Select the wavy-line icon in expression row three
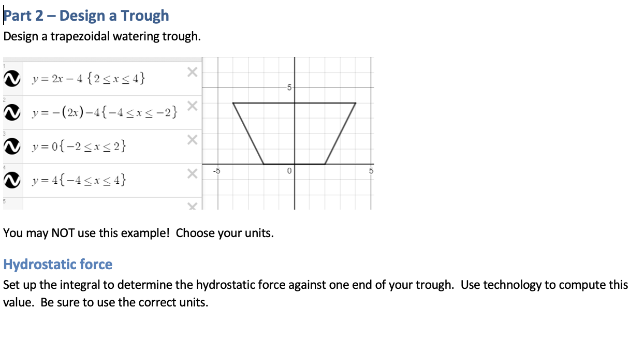Screen dimensions: 644x352 pos(11,146)
